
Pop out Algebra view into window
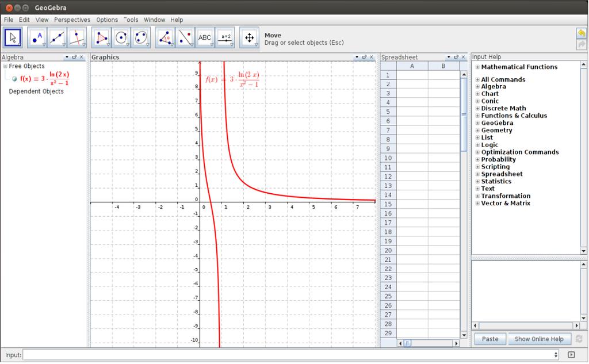point(74,57)
